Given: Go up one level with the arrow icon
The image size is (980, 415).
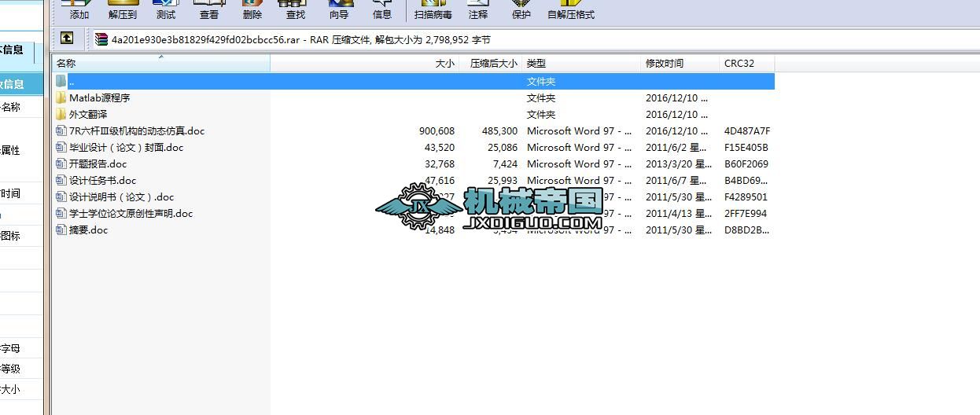Looking at the screenshot, I should (67, 38).
